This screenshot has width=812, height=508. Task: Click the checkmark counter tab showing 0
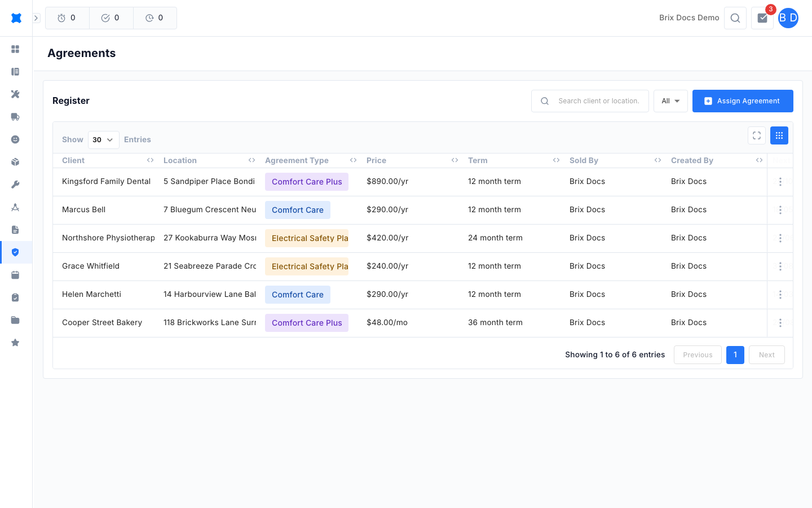tap(111, 18)
